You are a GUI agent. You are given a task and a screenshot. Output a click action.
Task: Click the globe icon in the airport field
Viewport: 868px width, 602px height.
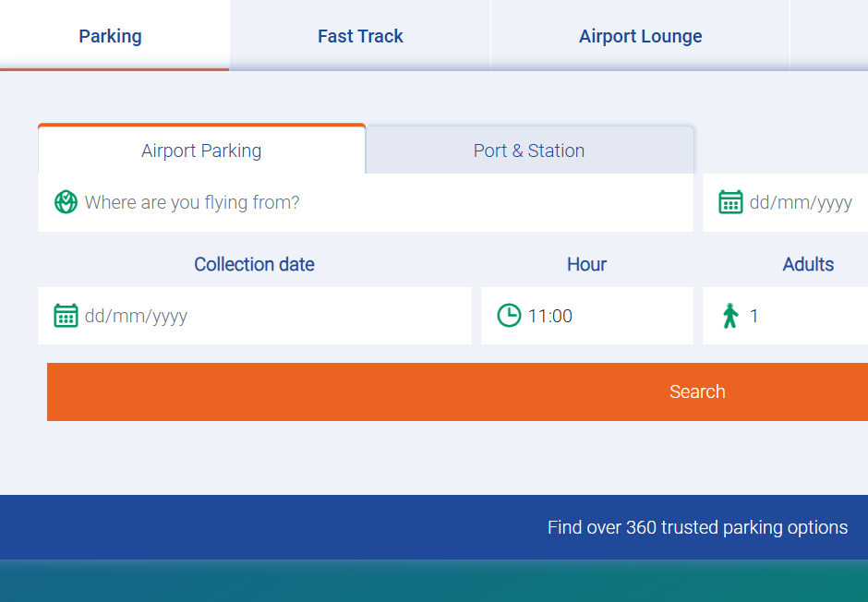(66, 202)
